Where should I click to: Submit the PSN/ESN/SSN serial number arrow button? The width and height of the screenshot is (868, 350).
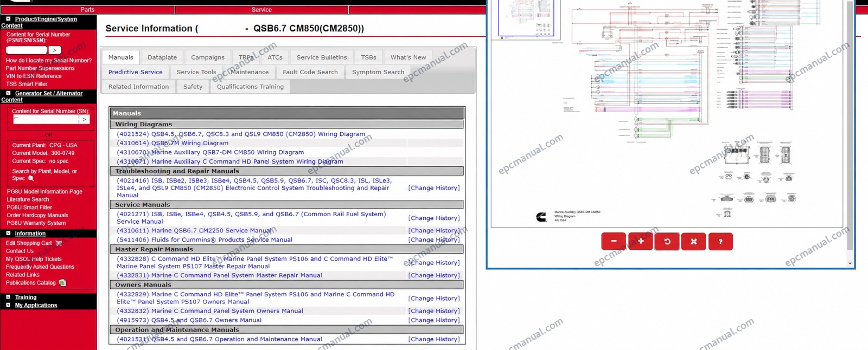tap(55, 50)
